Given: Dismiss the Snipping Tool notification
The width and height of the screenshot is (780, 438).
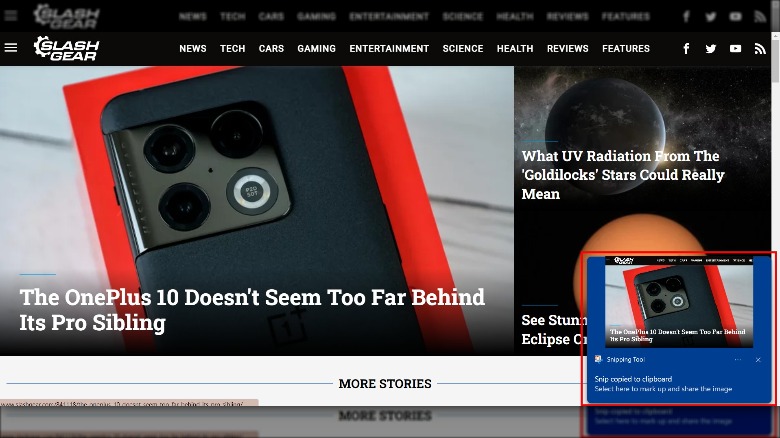Looking at the screenshot, I should [x=758, y=359].
